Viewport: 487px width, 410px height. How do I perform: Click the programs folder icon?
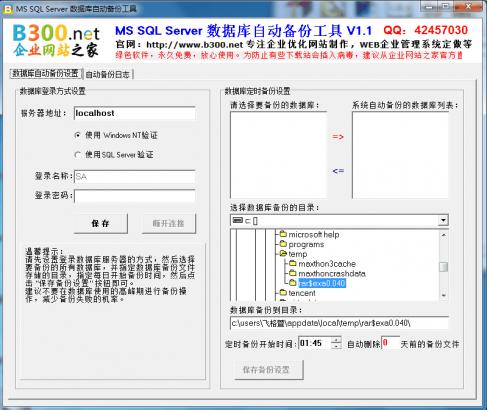pos(283,244)
